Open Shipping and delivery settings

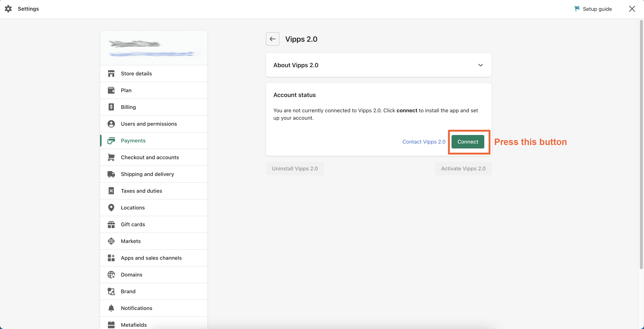coord(154,174)
